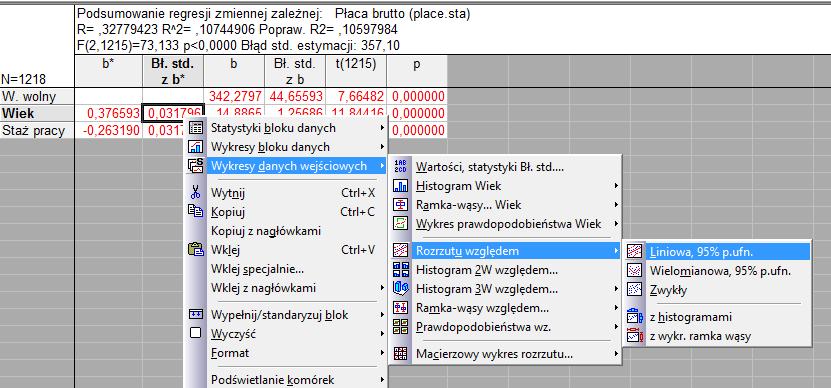Image resolution: width=831 pixels, height=388 pixels.
Task: Click the b* column header
Action: tap(109, 71)
